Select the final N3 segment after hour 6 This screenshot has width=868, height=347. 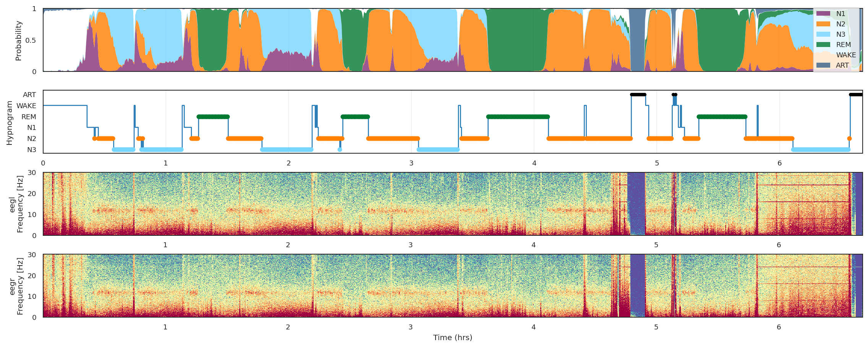(821, 150)
